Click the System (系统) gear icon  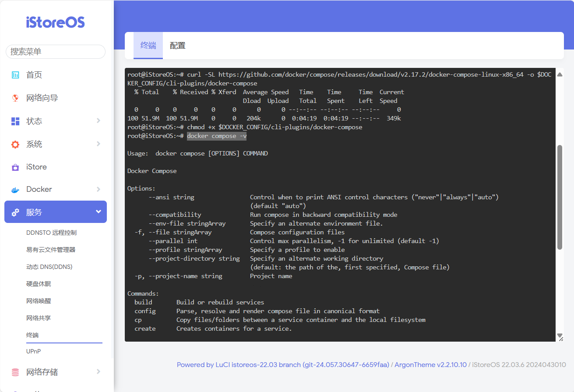pos(15,145)
